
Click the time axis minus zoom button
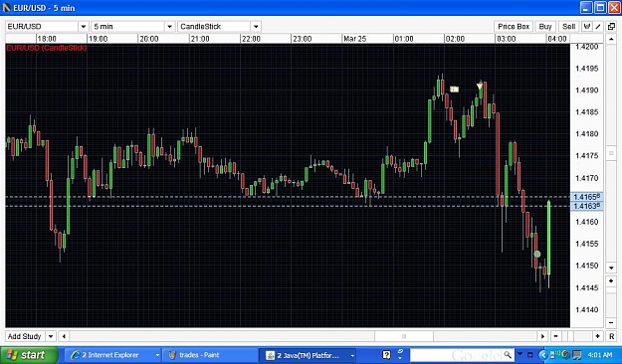pyautogui.click(x=555, y=336)
